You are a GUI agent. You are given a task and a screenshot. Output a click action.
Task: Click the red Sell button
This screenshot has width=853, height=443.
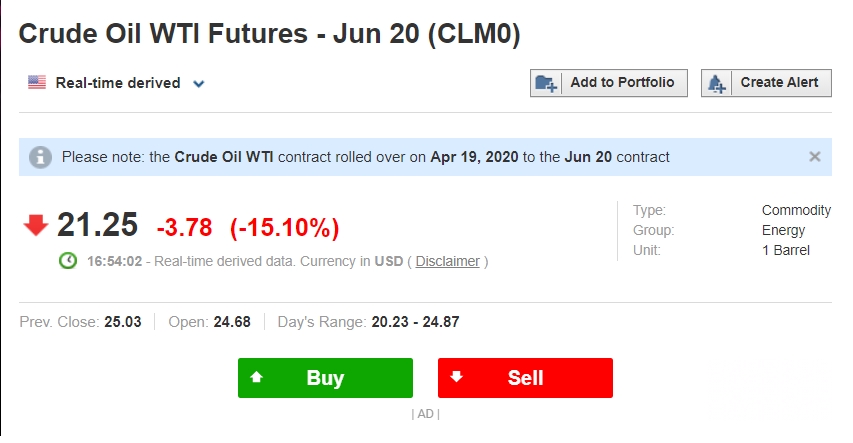point(526,378)
